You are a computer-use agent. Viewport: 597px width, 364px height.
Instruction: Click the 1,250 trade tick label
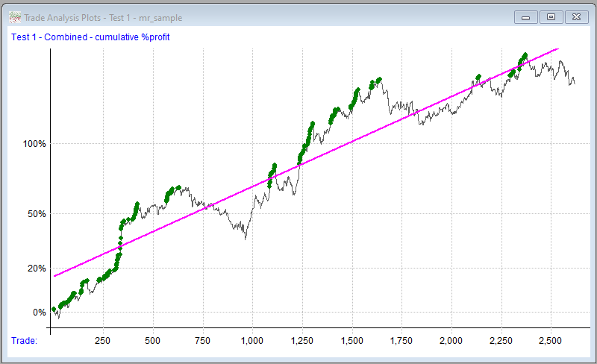point(302,340)
